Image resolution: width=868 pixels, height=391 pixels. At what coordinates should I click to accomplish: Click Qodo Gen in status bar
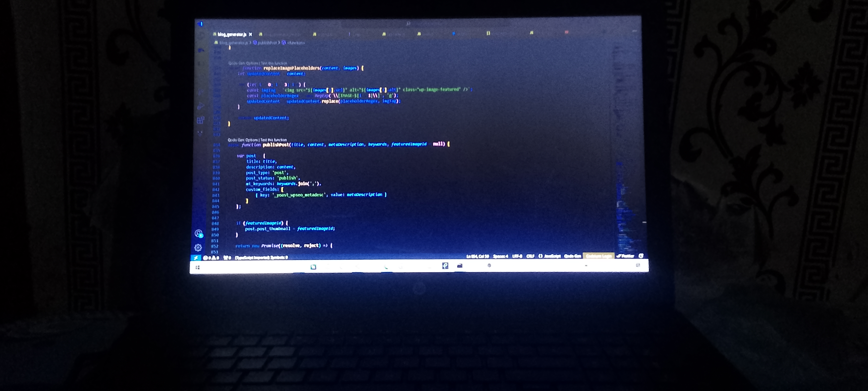[x=573, y=256]
